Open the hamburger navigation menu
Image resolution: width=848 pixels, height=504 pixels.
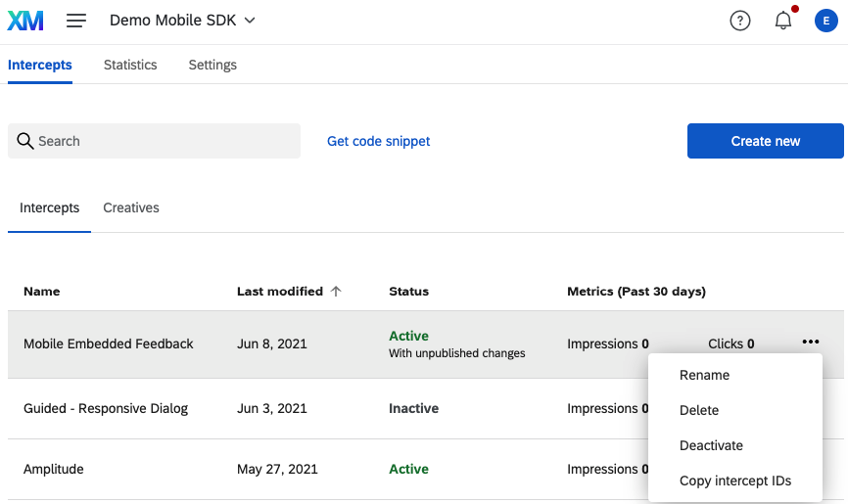pyautogui.click(x=76, y=21)
